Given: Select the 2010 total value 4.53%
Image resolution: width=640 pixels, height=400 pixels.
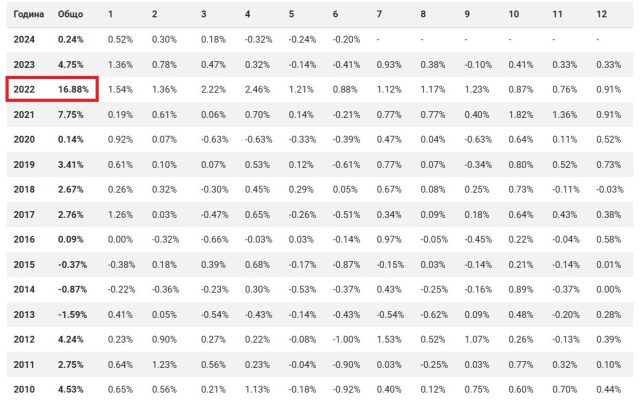Looking at the screenshot, I should tap(71, 389).
